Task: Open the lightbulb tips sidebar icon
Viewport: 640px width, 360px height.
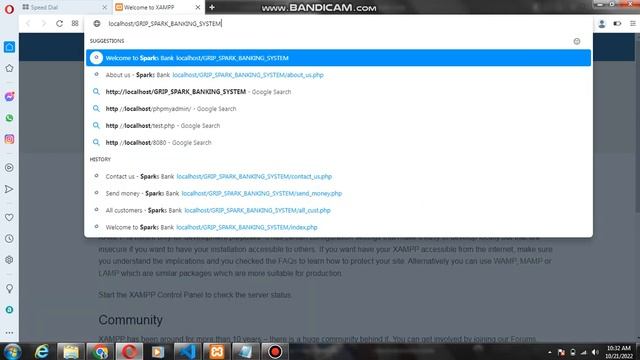Action: tap(9, 288)
